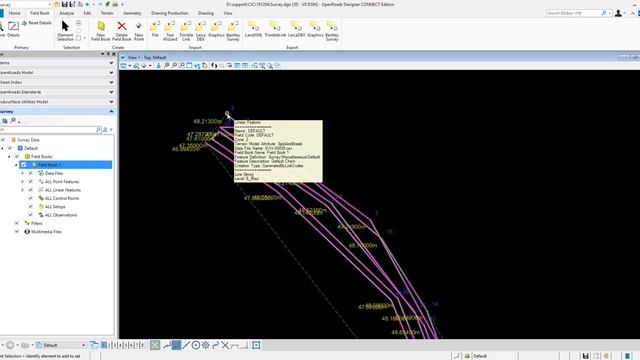Image resolution: width=640 pixels, height=360 pixels.
Task: Click the Zoom Out view tool
Action: (174, 65)
